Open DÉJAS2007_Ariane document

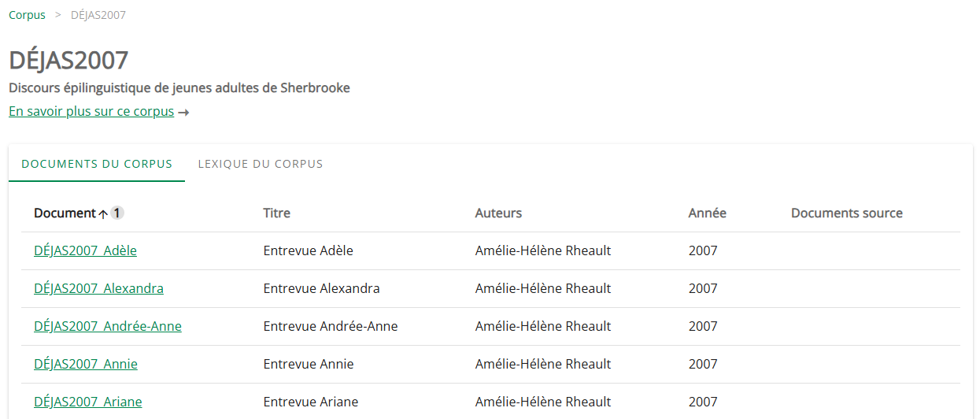[87, 402]
